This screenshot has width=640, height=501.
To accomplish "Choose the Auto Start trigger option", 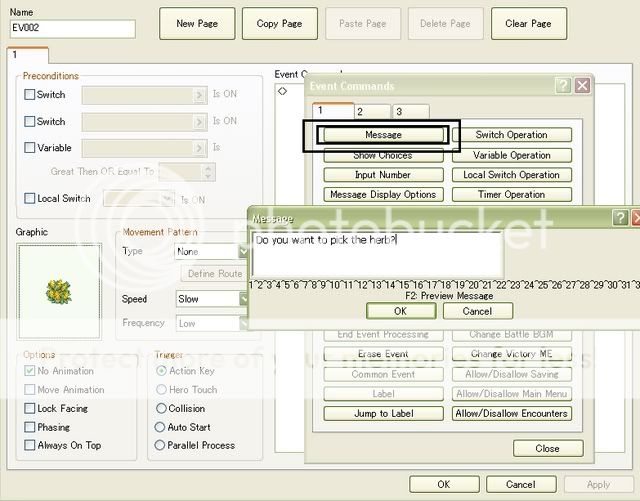I will pos(161,427).
